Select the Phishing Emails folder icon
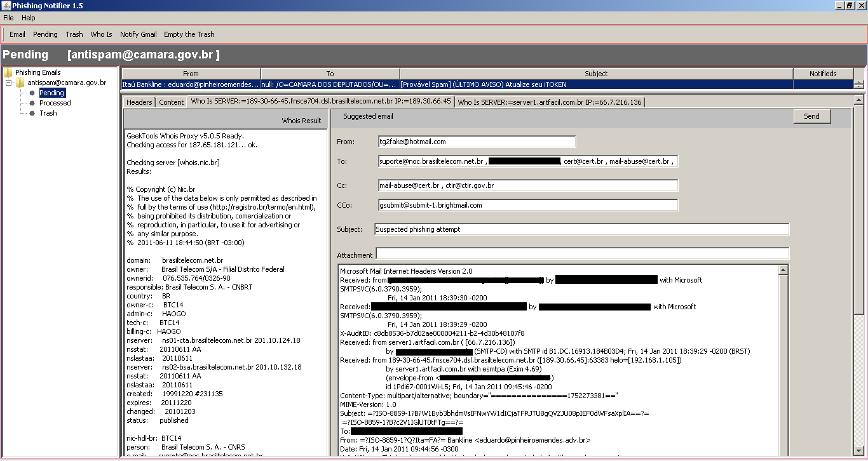Screen dimensions: 868x461 pyautogui.click(x=9, y=72)
